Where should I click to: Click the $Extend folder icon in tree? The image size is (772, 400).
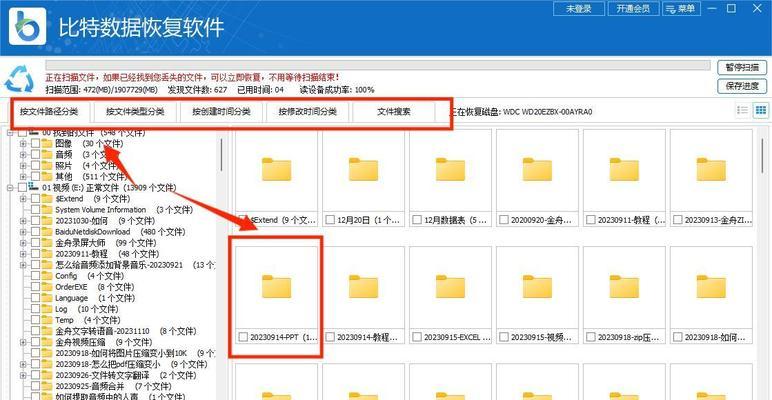[47, 199]
